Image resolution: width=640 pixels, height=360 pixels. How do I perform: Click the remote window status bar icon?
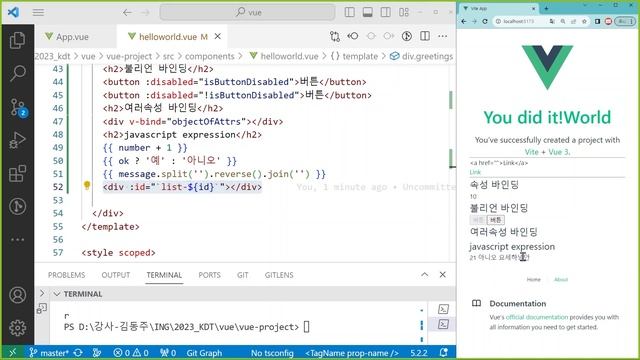[13, 353]
